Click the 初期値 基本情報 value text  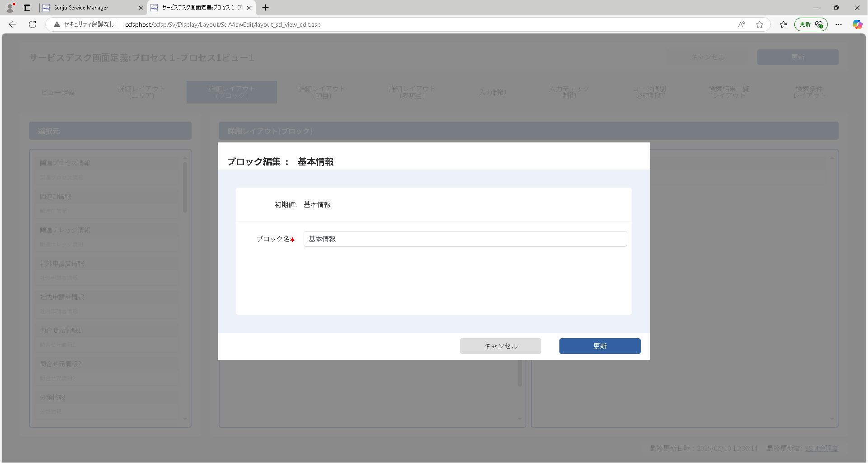pos(317,205)
